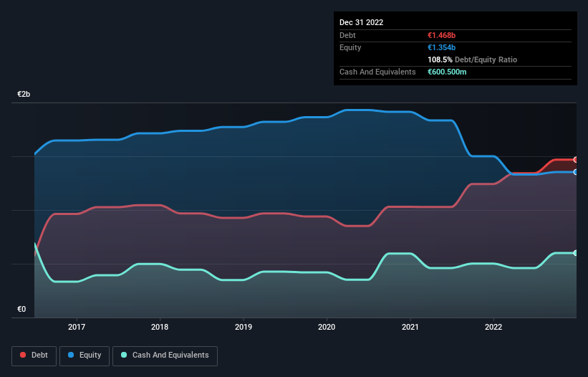Click the 108.5% Debt/Equity Ratio text
Screen dimensions: 588x377
pyautogui.click(x=472, y=59)
